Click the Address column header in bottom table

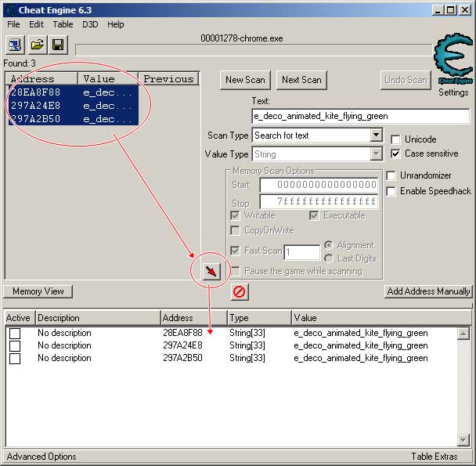[194, 318]
